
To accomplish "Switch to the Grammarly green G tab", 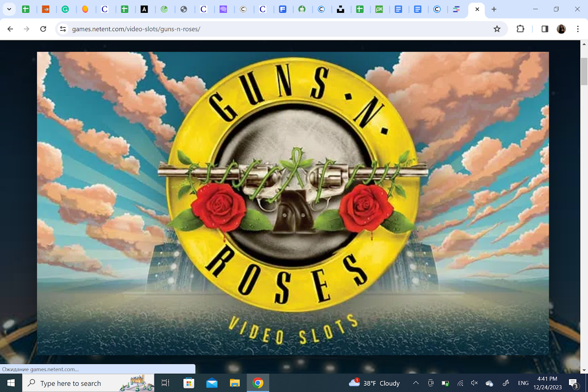I will [65, 9].
